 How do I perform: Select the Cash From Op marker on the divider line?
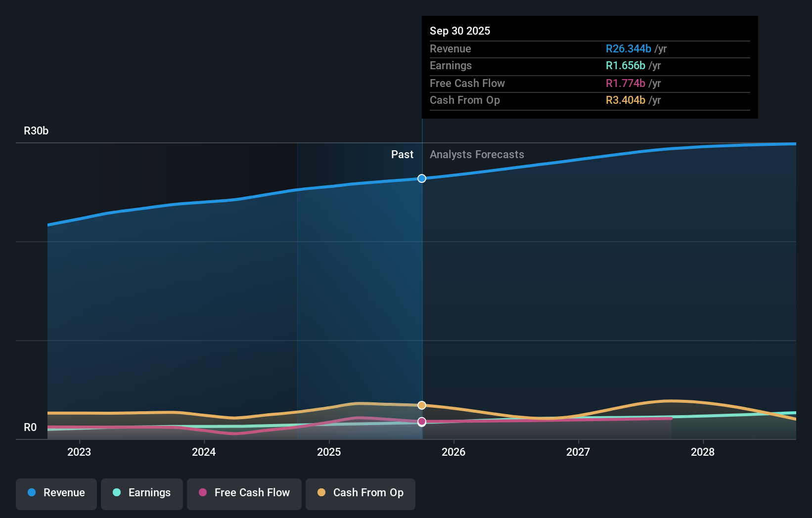tap(421, 405)
